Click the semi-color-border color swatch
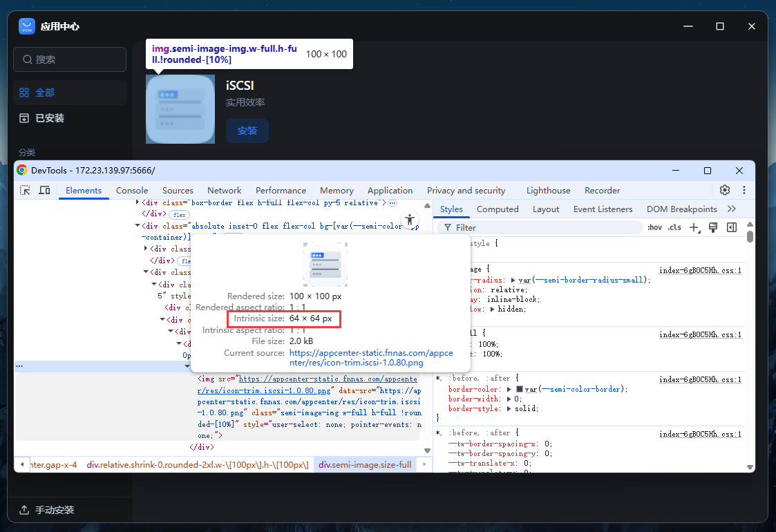Screen dimensions: 776x532 [x=519, y=390]
